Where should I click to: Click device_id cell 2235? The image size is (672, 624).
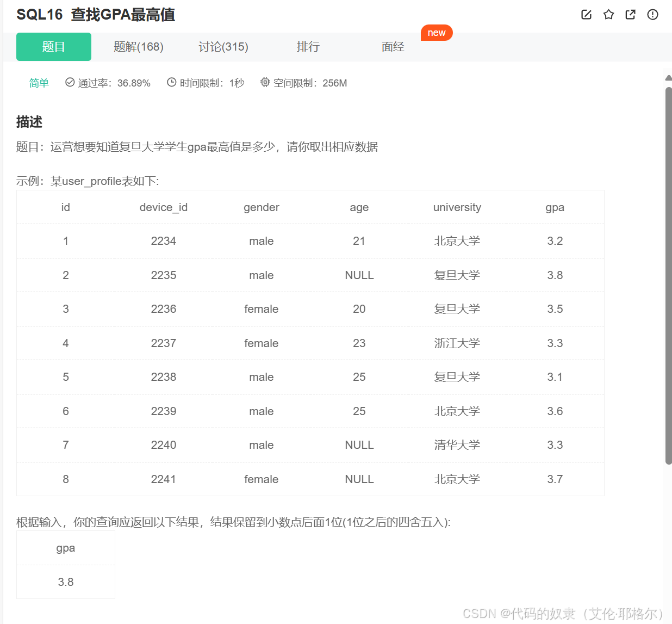pos(164,275)
